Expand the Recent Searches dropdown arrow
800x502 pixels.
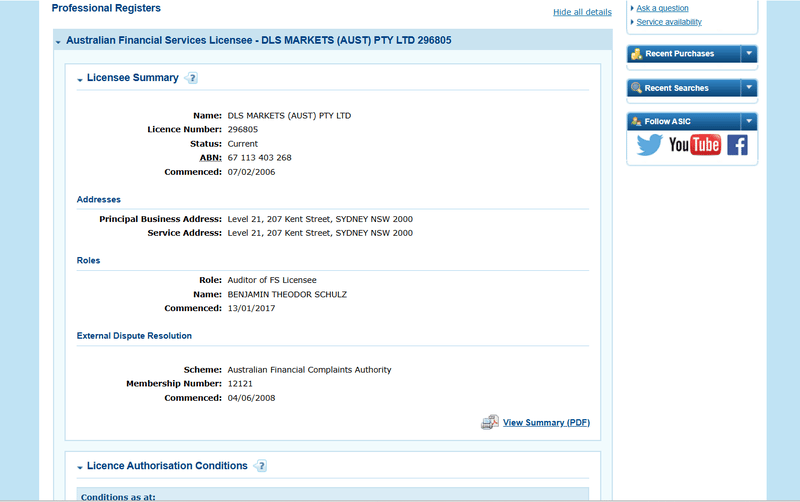[749, 87]
